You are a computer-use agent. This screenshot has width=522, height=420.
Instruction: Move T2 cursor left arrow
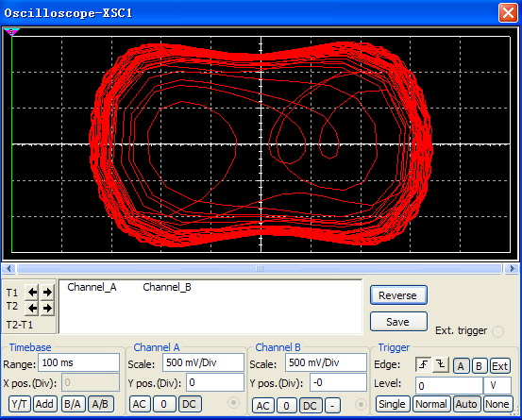(x=32, y=309)
